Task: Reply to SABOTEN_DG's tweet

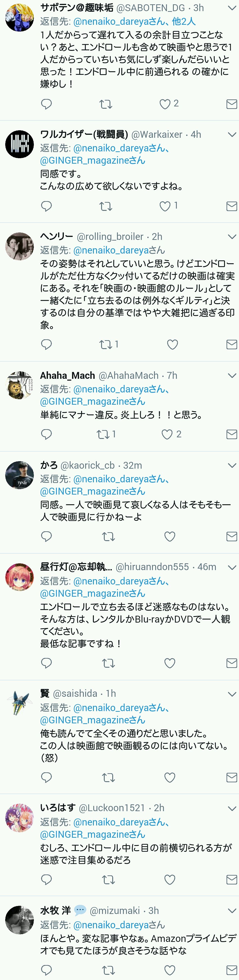Action: pyautogui.click(x=46, y=104)
